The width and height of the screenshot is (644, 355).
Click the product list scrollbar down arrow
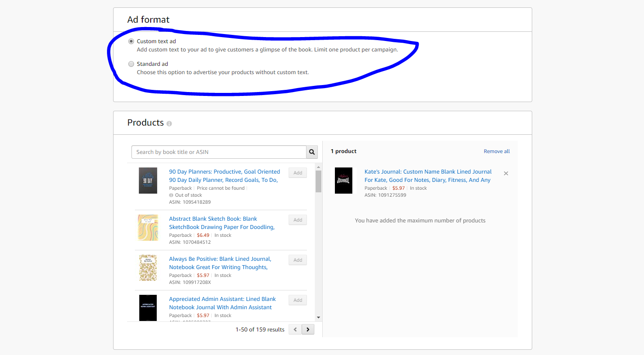[318, 317]
